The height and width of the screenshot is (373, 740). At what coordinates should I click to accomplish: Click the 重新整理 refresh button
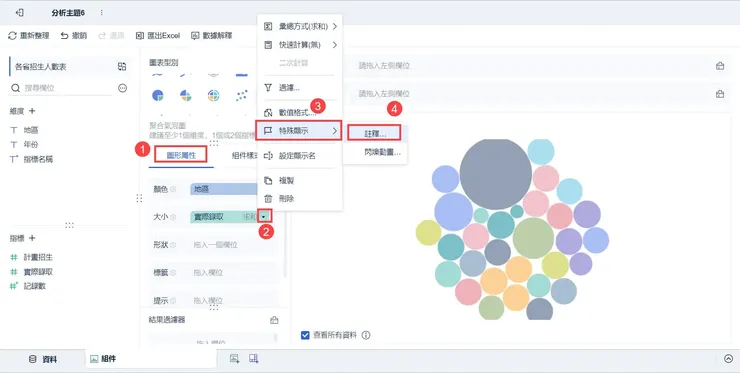[x=29, y=35]
